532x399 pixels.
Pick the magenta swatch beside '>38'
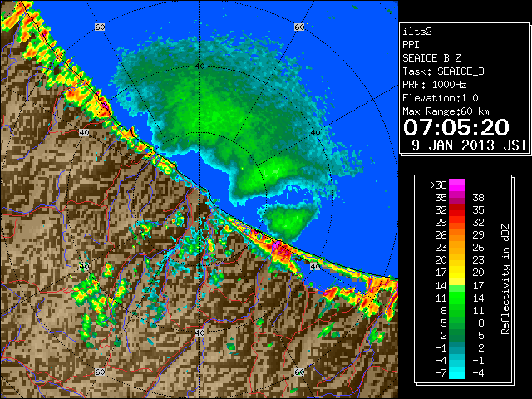457,185
